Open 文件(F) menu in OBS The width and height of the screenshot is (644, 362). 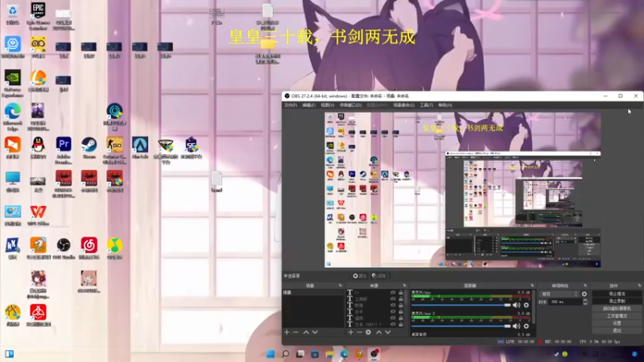(291, 105)
